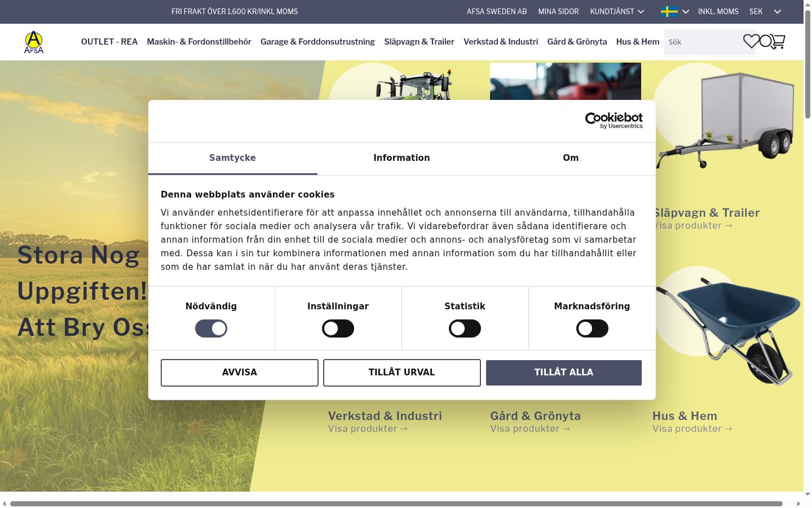Click the TILLÅT ALLA button
812x508 pixels.
(564, 373)
